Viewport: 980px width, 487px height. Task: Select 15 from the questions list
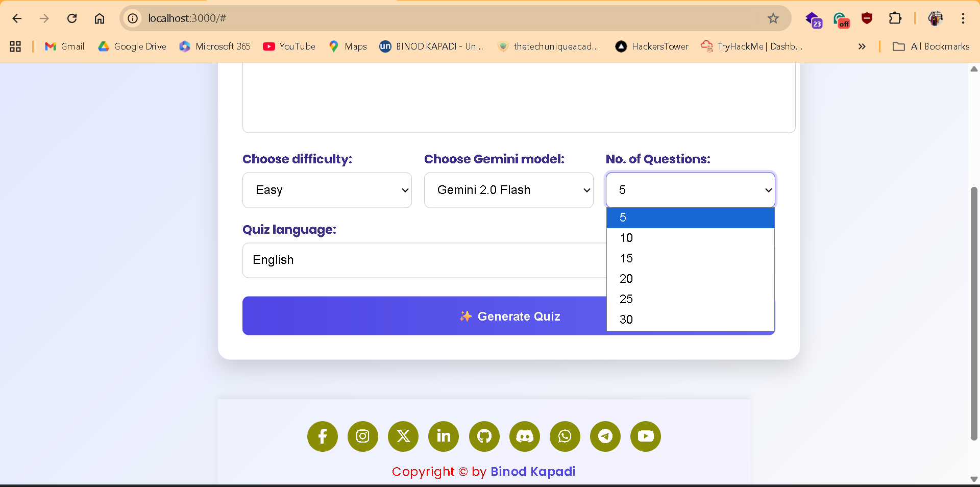(627, 258)
